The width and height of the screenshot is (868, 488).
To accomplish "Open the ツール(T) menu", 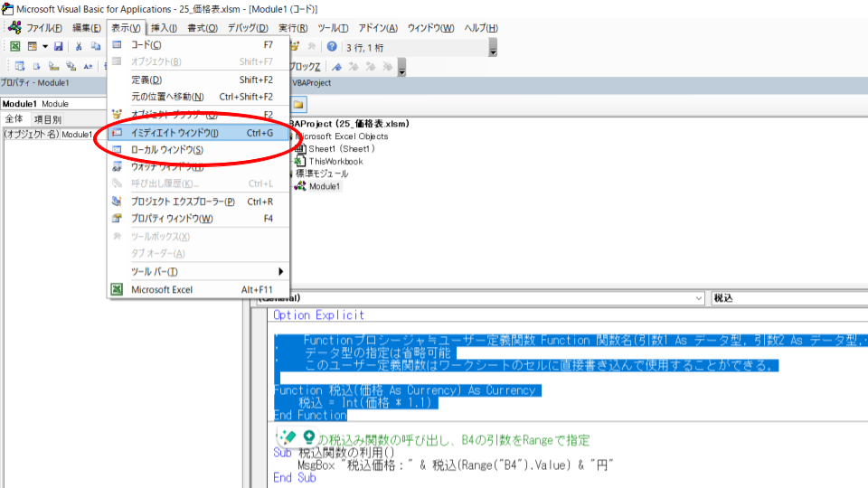I will click(x=333, y=28).
